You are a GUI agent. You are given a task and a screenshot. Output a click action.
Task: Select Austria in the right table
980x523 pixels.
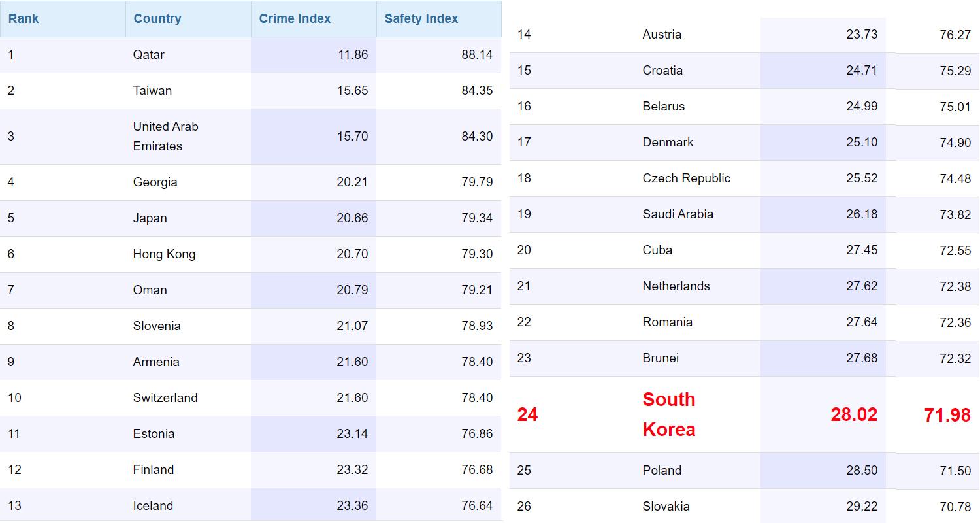point(662,35)
